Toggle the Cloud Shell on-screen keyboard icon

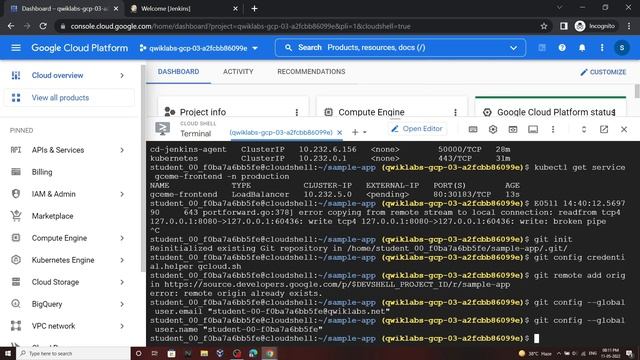tap(473, 129)
